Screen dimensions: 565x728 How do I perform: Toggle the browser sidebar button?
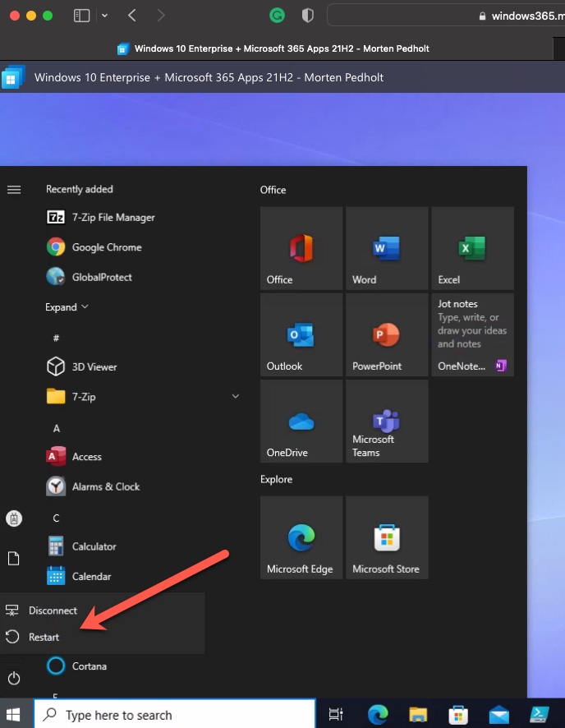(x=81, y=16)
